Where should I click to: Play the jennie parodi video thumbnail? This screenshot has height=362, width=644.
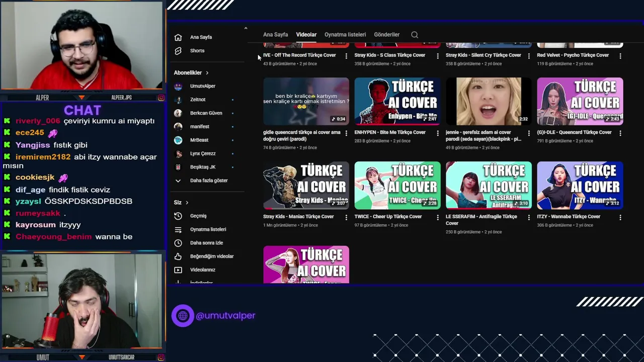(489, 102)
